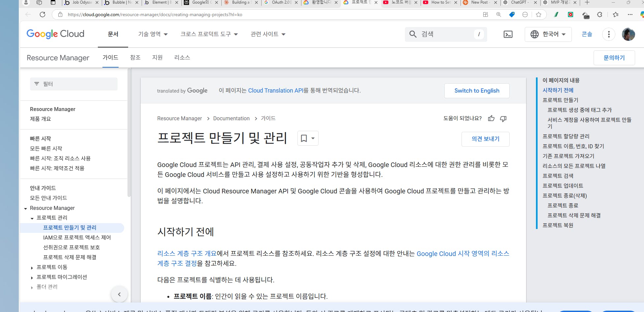Expand the 프로젝트 이동 tree node
Screen dimensions: 644x312
(x=32, y=268)
